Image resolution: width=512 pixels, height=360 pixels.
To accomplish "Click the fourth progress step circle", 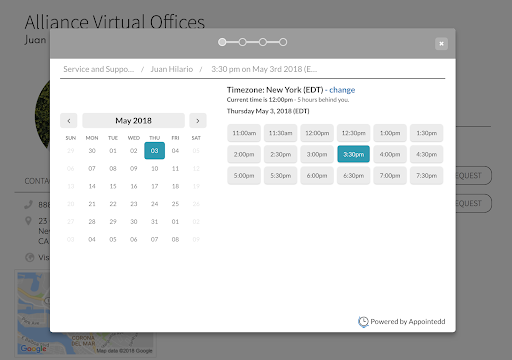I will 283,42.
